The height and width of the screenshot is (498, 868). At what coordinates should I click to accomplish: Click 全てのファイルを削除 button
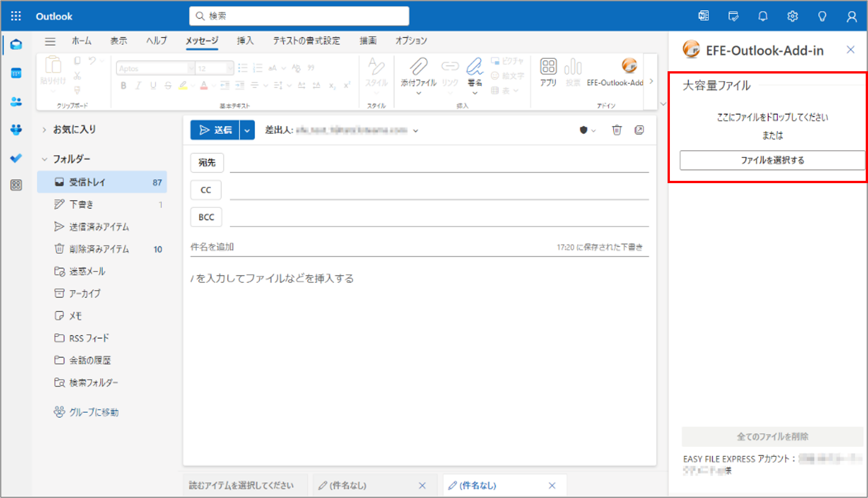(772, 437)
